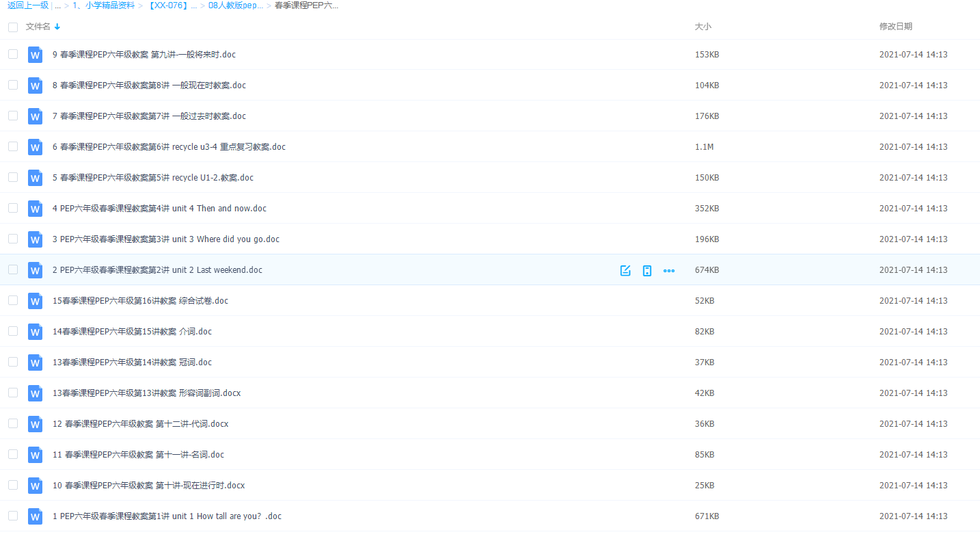The height and width of the screenshot is (541, 980).
Task: Click the 返回上一级 link
Action: point(28,5)
